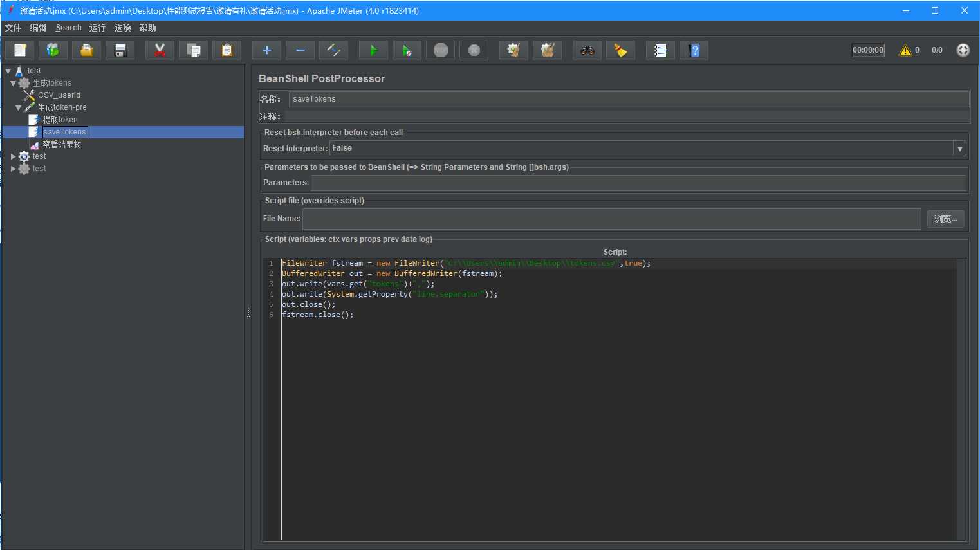This screenshot has width=980, height=550.
Task: Create a new test plan with New icon
Action: click(x=20, y=50)
